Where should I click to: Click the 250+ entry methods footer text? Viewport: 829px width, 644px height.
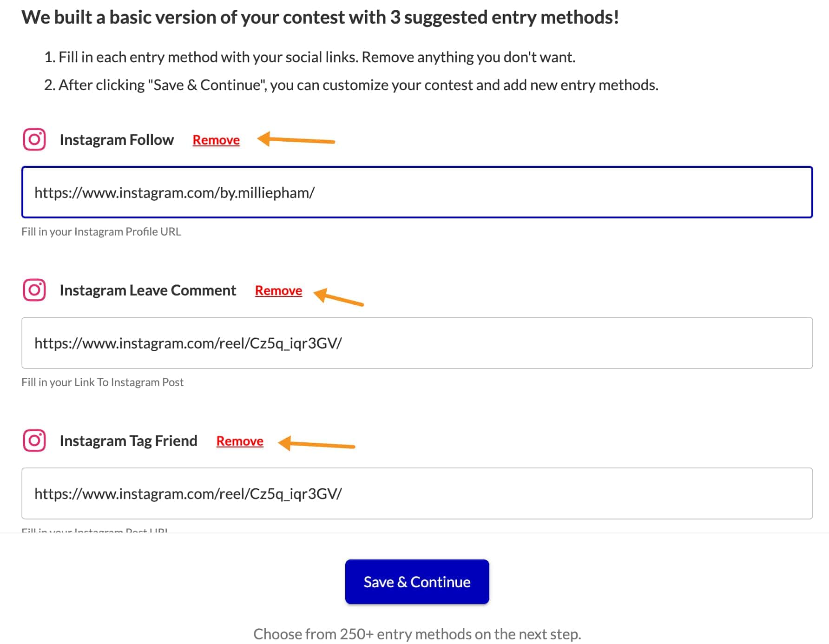tap(417, 633)
